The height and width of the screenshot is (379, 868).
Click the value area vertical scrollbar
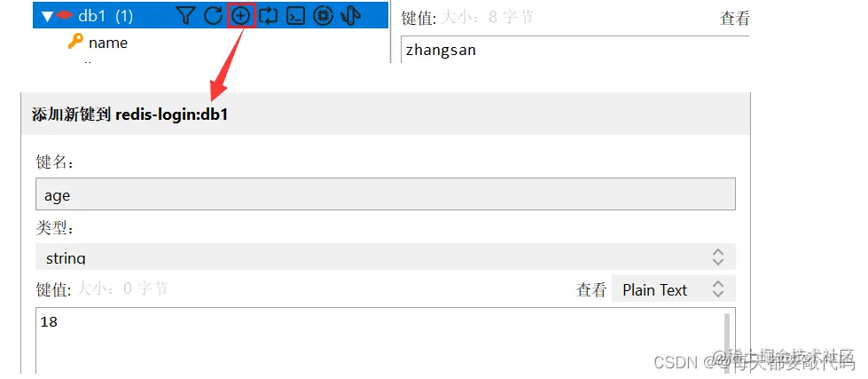(x=726, y=343)
